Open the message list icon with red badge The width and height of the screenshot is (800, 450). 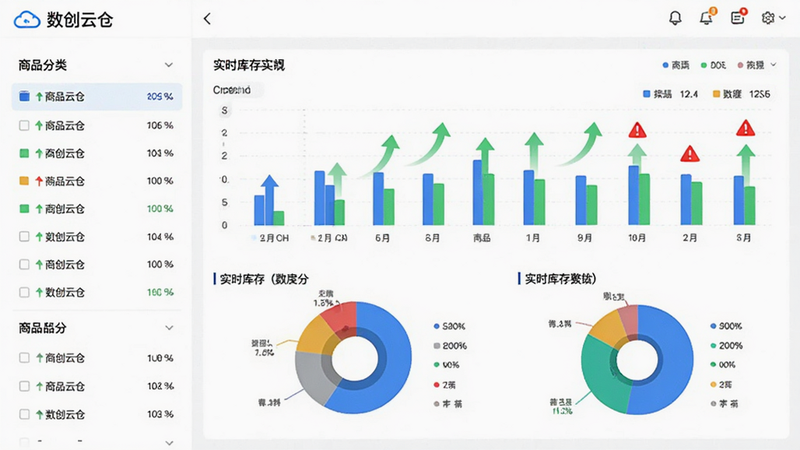[738, 17]
